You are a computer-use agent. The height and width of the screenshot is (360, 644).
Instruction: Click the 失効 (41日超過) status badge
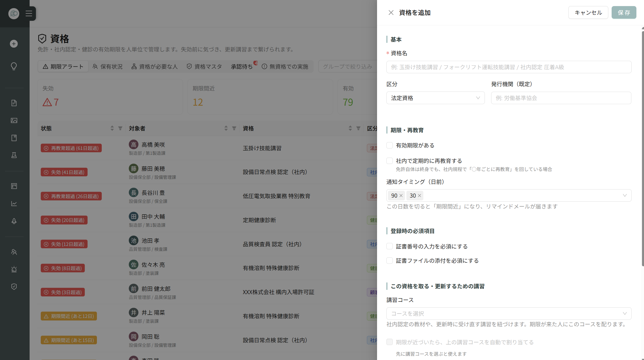(64, 172)
